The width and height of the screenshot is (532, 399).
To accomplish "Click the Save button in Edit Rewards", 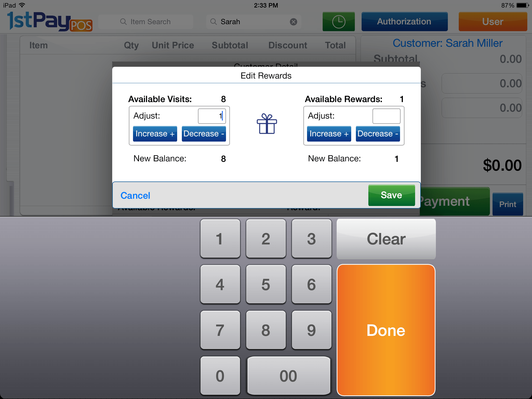I will pyautogui.click(x=390, y=195).
